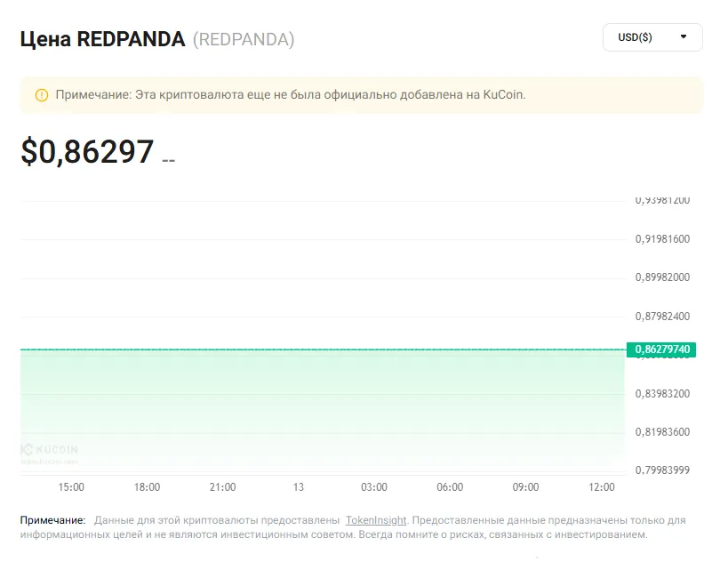This screenshot has width=728, height=570.
Task: Click the 13 date marker on axis
Action: [x=298, y=487]
